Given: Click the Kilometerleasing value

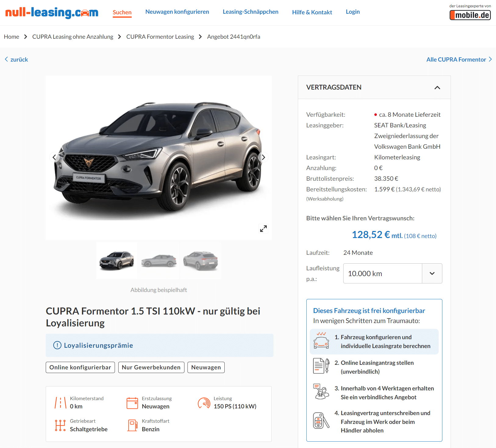Looking at the screenshot, I should click(397, 157).
